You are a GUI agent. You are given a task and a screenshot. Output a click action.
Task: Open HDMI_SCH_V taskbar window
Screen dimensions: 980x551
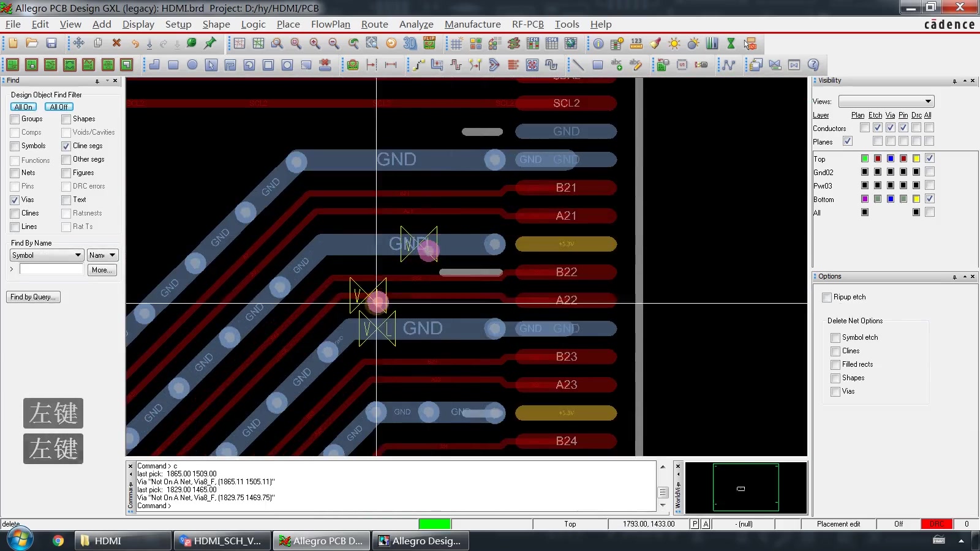(x=223, y=541)
